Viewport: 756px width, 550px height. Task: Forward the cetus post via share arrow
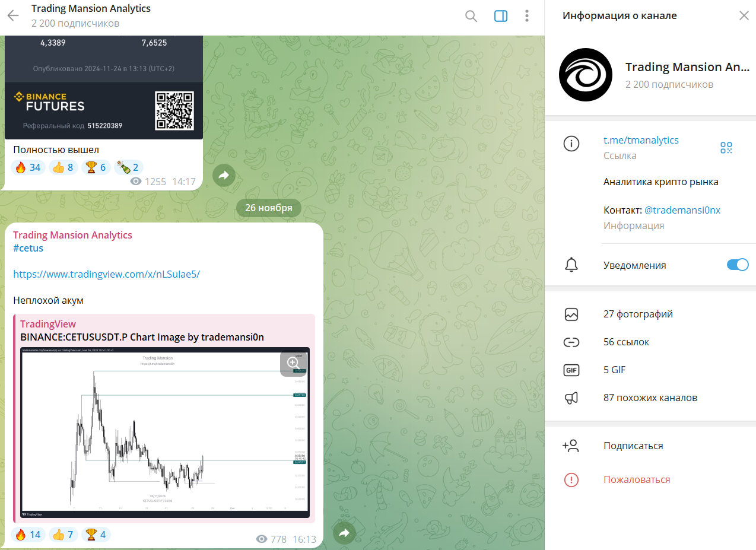(x=344, y=533)
